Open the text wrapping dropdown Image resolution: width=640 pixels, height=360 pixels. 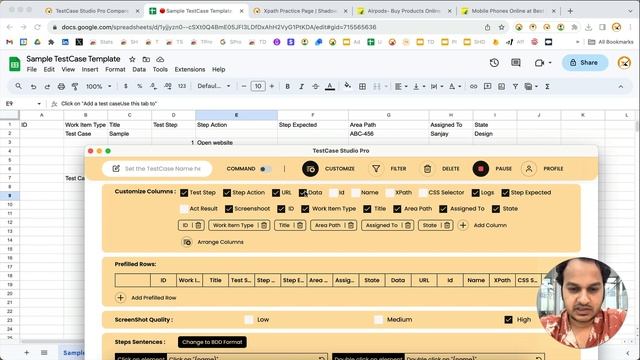(x=437, y=87)
